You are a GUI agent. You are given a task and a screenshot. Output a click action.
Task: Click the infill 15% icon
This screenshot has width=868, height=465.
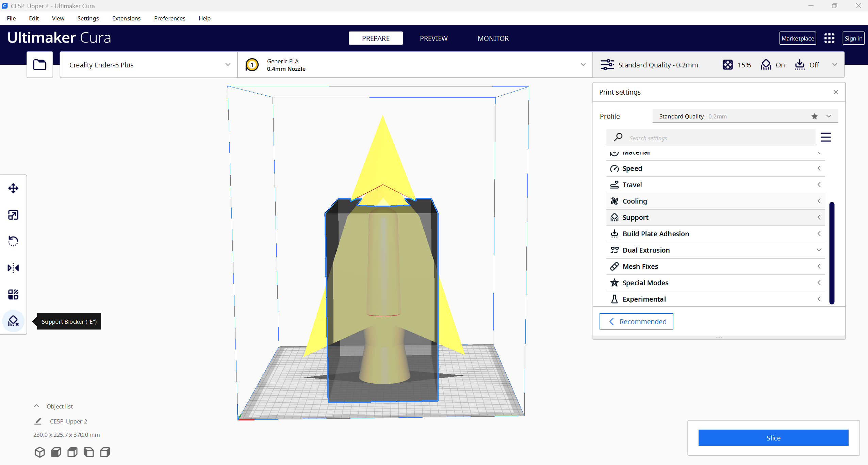click(727, 65)
